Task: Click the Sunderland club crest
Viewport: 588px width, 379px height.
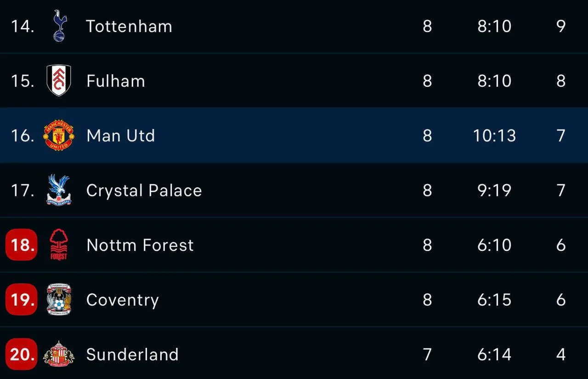Action: 58,354
